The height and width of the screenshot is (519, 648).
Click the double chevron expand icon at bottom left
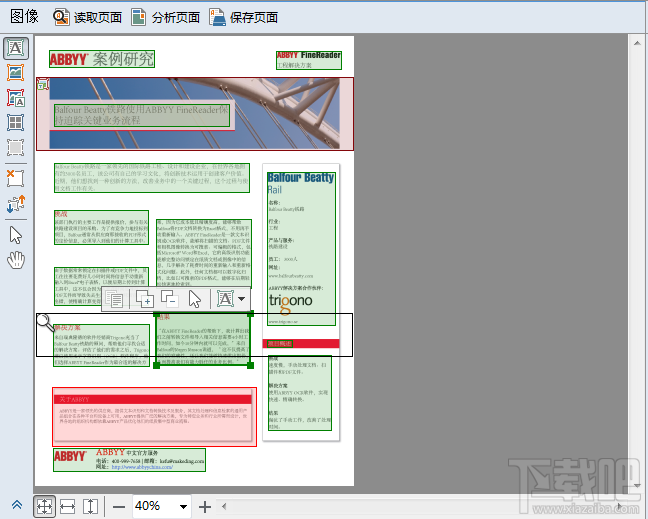[x=17, y=505]
